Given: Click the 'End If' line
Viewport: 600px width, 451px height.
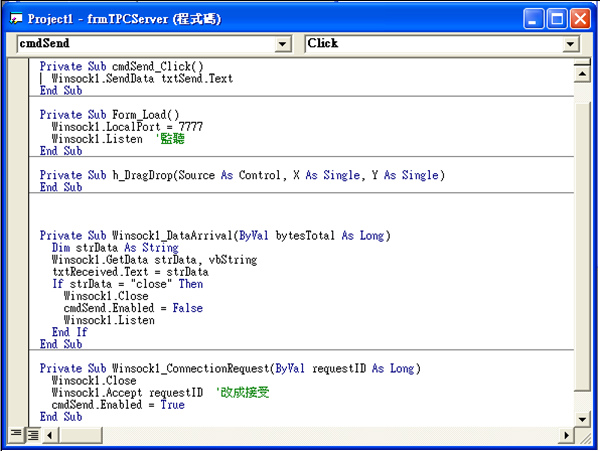Looking at the screenshot, I should coord(70,332).
